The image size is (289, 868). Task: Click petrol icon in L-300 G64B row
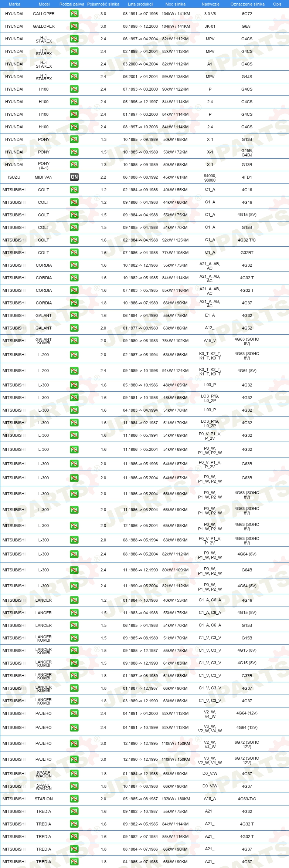pos(74,570)
